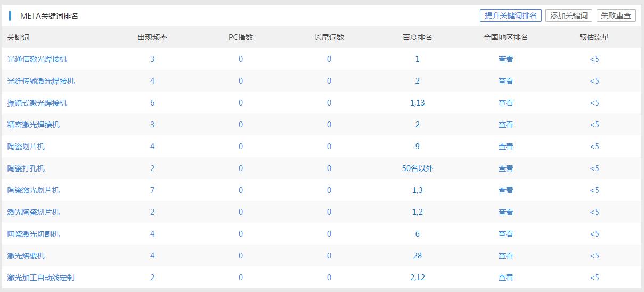Click 查看 for 光纤传输激光焊接机 row

click(x=506, y=81)
